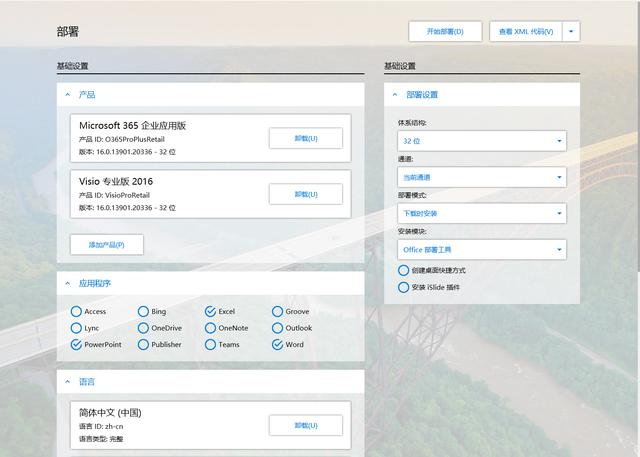Uninstall Microsoft 365 企业应用版 product
Viewport: 640px width, 457px height.
click(306, 138)
